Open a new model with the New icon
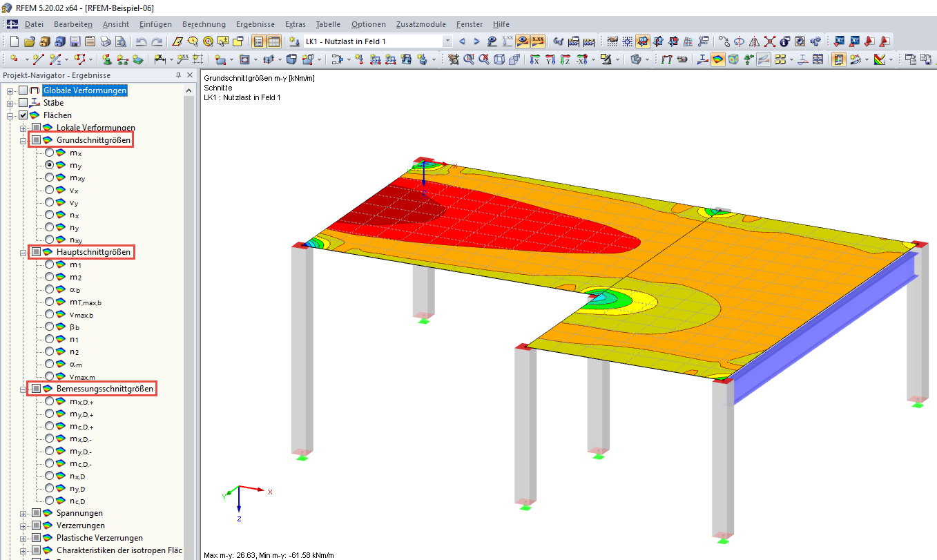 [x=15, y=41]
